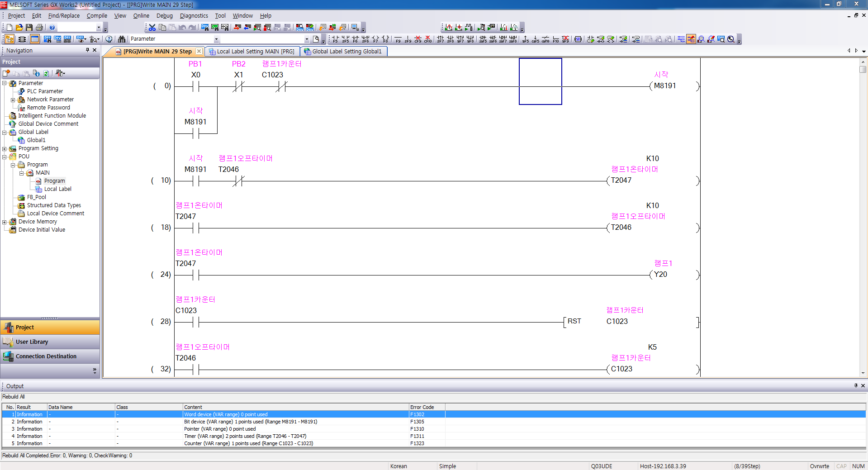Collapse the POU tree node

point(5,157)
